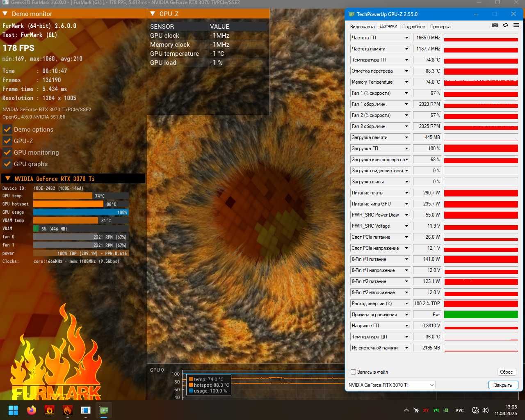The image size is (525, 420).
Task: Click the Закрыть button
Action: coord(503,385)
